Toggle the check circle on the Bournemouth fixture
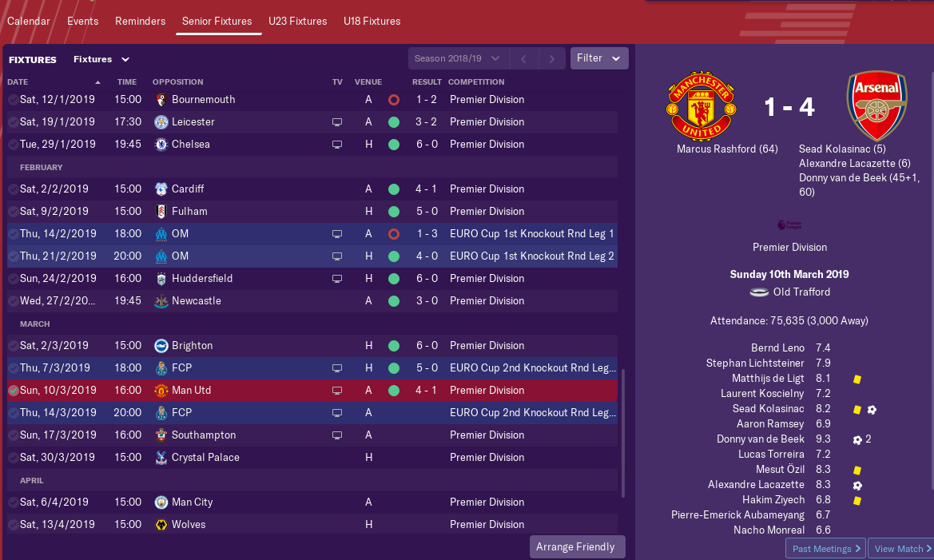This screenshot has width=934, height=560. (x=13, y=100)
